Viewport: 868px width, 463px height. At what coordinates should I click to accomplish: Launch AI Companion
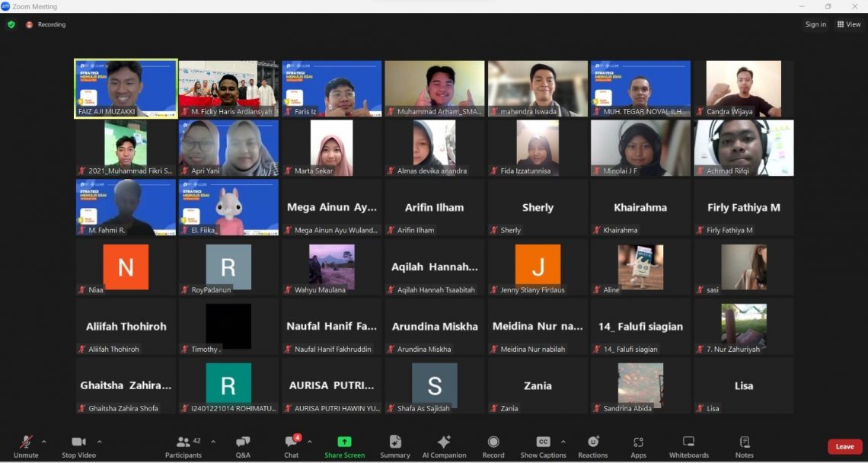tap(444, 446)
